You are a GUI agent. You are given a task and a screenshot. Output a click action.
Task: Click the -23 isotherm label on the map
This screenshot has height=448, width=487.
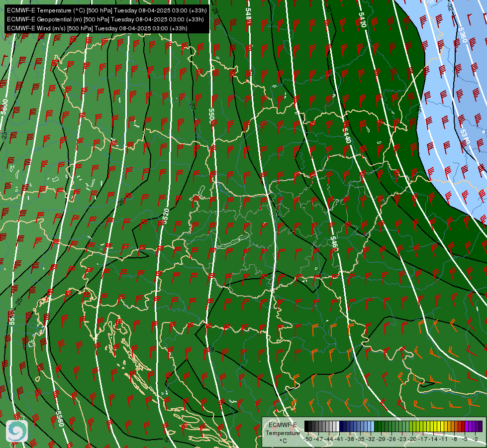click(4, 136)
